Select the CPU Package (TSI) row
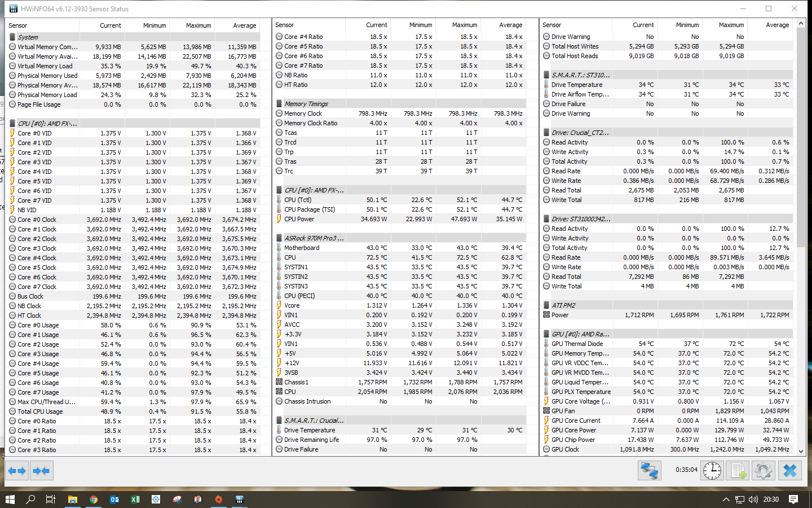Image resolution: width=812 pixels, height=508 pixels. [400, 209]
